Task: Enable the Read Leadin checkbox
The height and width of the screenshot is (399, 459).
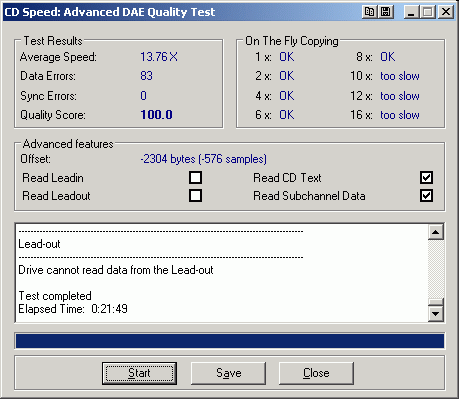Action: [195, 178]
